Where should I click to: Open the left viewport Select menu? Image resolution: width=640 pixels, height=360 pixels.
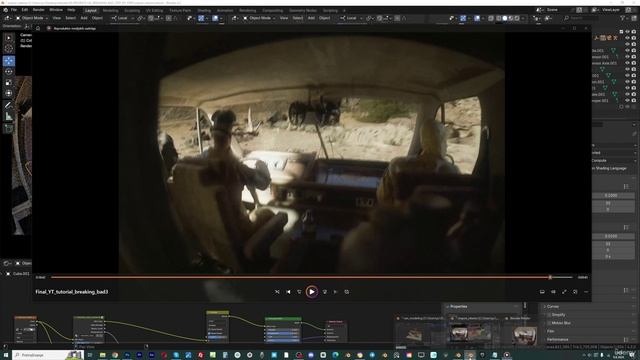click(x=71, y=18)
